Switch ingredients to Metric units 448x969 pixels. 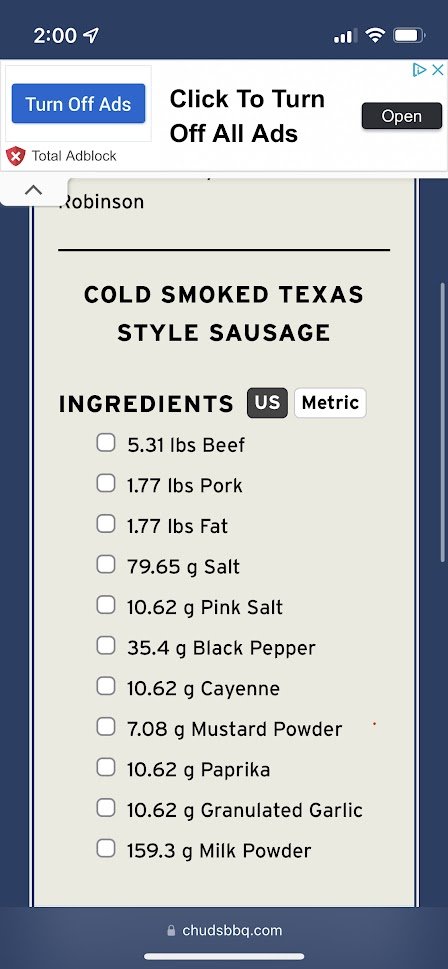point(330,403)
